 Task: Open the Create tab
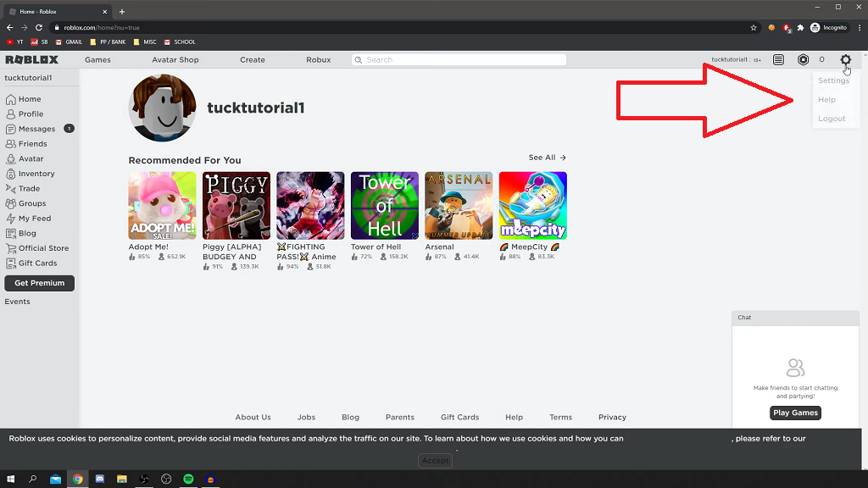253,60
